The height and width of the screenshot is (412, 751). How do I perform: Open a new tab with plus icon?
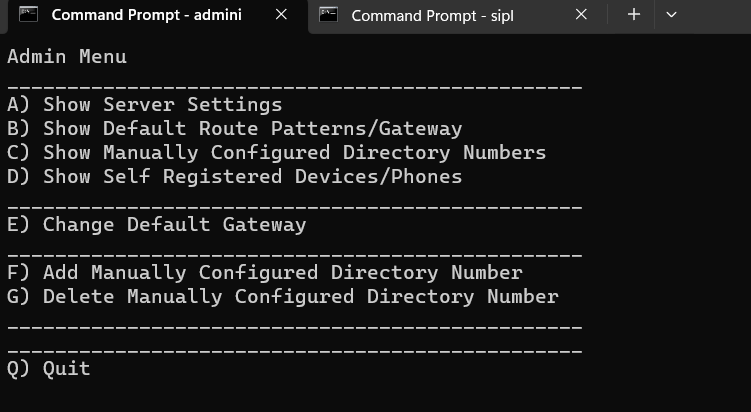[x=634, y=14]
